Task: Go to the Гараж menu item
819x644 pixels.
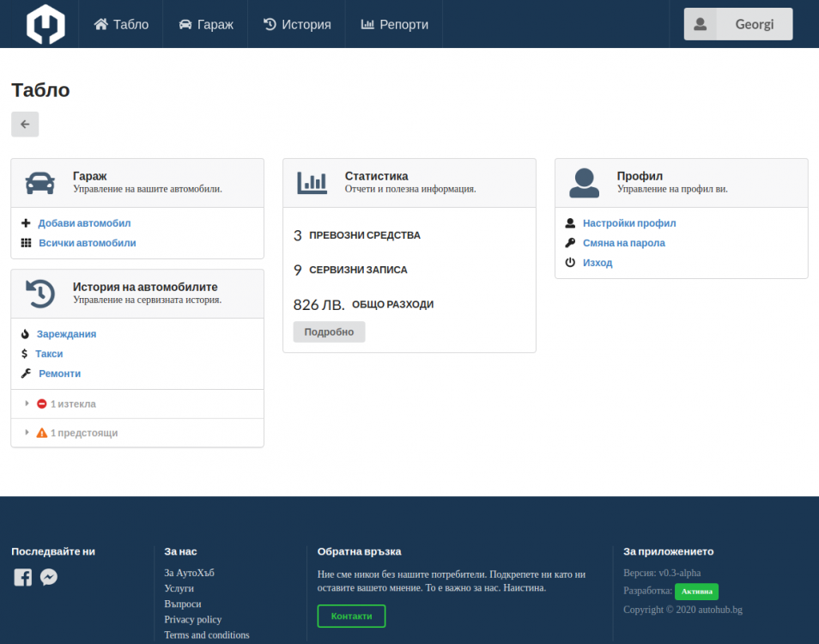Action: (x=206, y=24)
